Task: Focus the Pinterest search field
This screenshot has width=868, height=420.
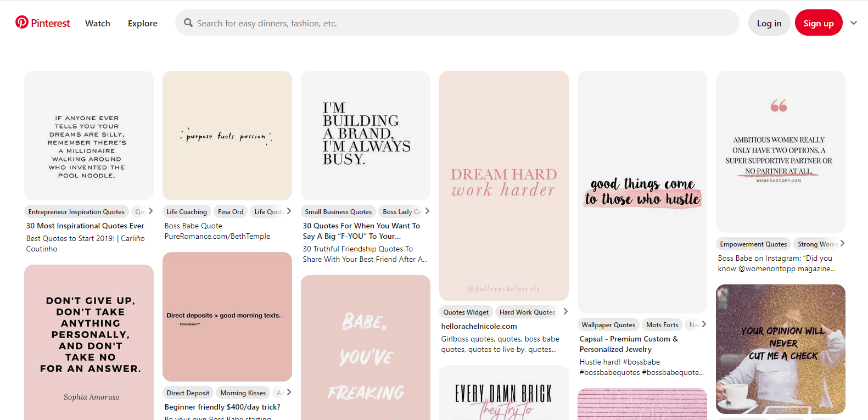Action: [461, 23]
